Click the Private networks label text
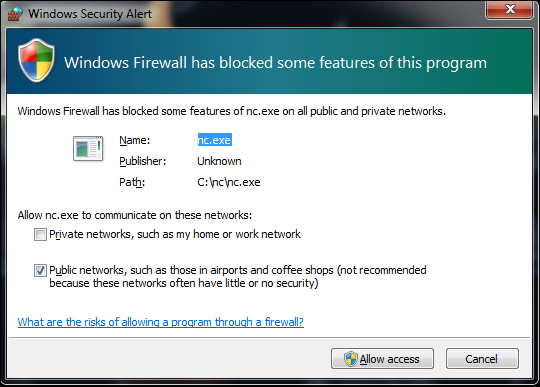 175,234
